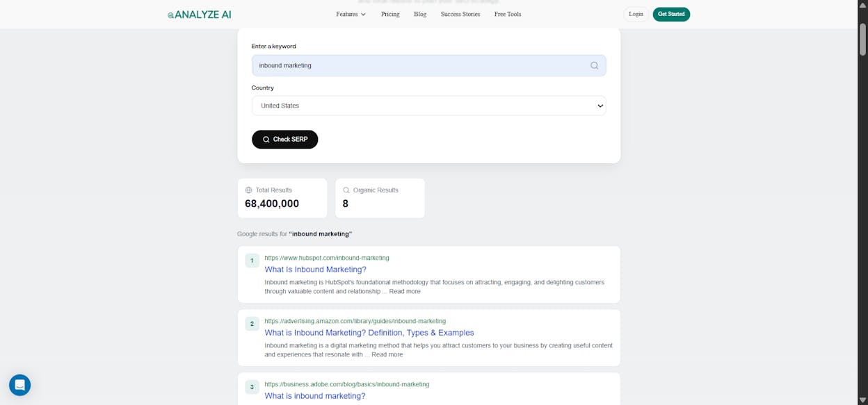Go to the Blog menu item
This screenshot has width=868, height=405.
(x=420, y=14)
